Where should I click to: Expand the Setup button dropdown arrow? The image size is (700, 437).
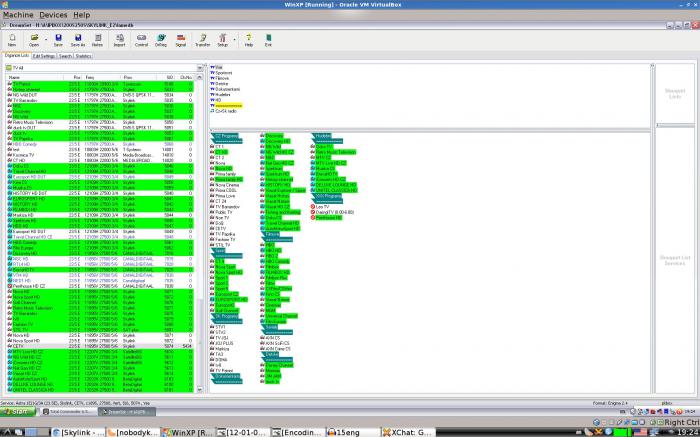pyautogui.click(x=234, y=39)
